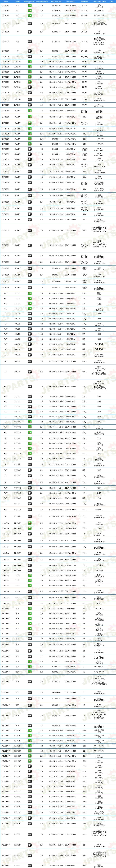This screenshot has width=116, height=868.
Task: Click the Oznaczenie silnika column header
Action: coord(99,1)
